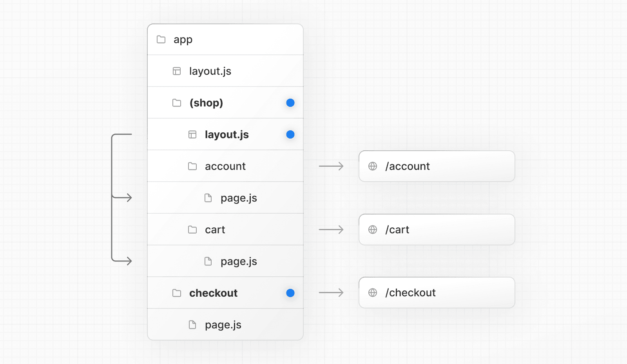This screenshot has width=627, height=364.
Task: Select the account tree row
Action: click(225, 166)
